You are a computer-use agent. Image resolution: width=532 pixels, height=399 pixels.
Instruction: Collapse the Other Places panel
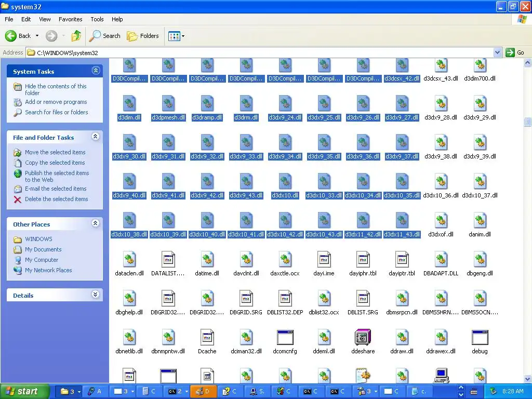[x=96, y=223]
